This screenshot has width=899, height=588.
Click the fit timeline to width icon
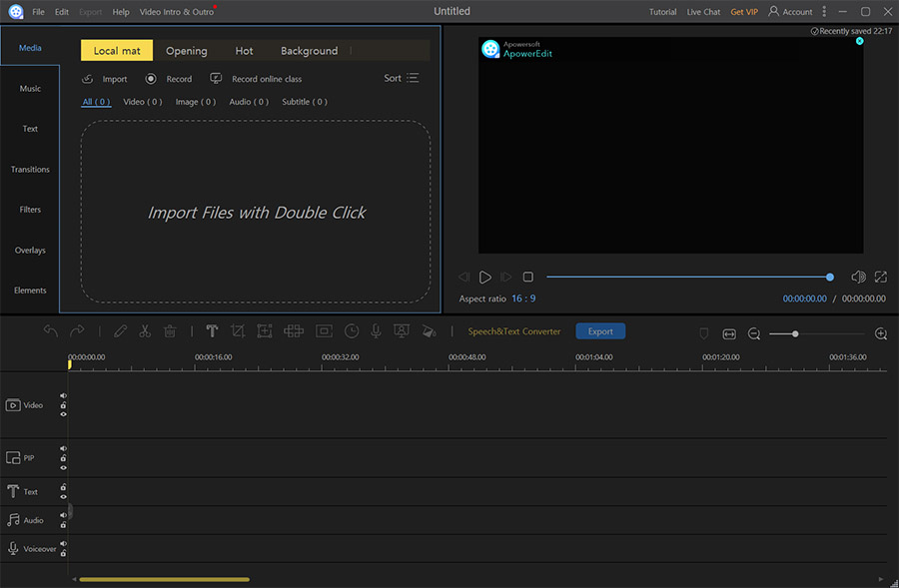[x=729, y=333]
